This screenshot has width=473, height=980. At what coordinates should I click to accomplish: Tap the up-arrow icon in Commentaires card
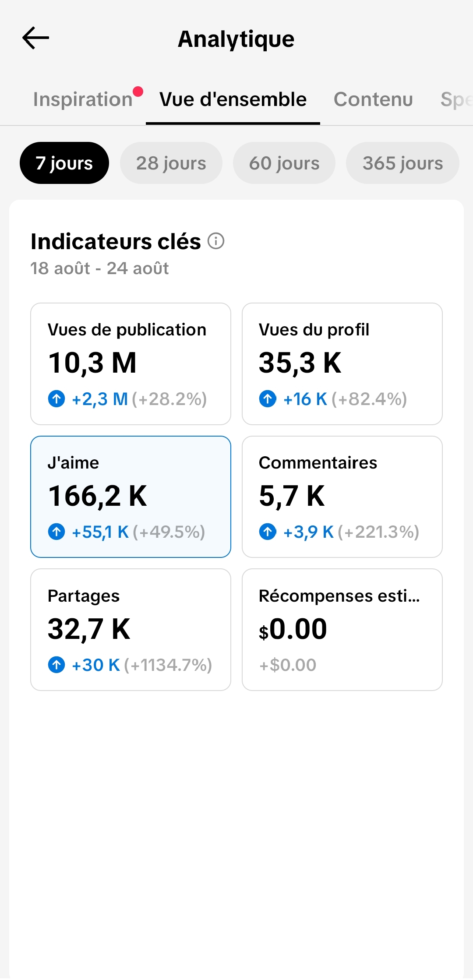click(x=268, y=532)
